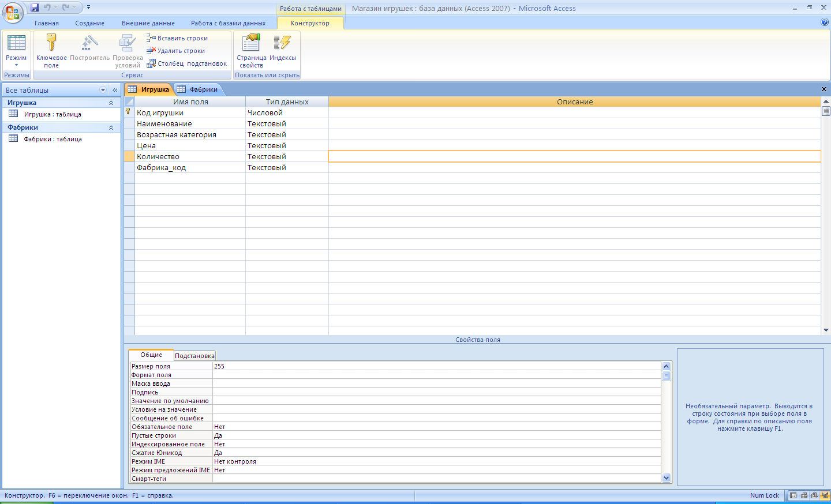
Task: Select Игрушка : таблица item
Action: (61, 114)
